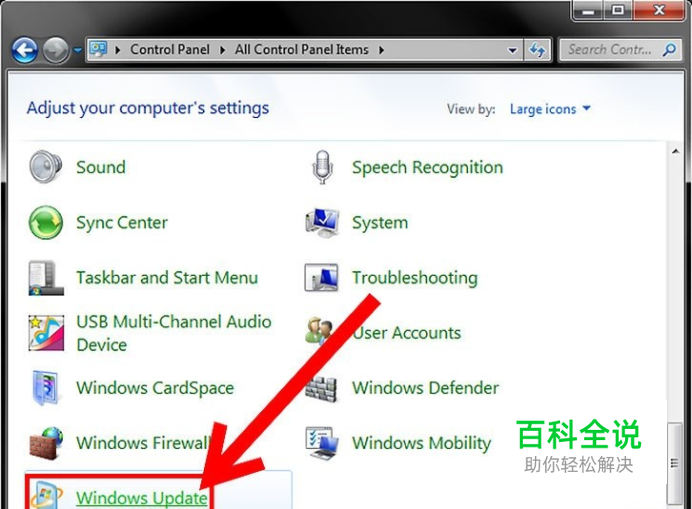The image size is (692, 509).
Task: Open the Troubleshooting link
Action: point(415,278)
